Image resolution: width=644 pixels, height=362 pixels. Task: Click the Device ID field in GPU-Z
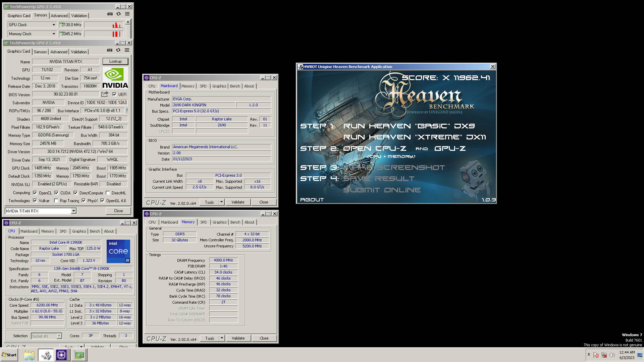107,103
